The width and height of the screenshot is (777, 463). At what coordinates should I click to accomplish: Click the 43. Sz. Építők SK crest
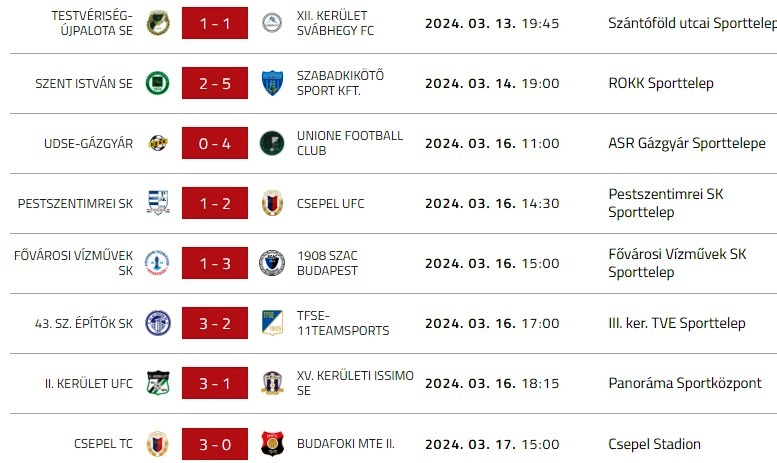[x=157, y=323]
